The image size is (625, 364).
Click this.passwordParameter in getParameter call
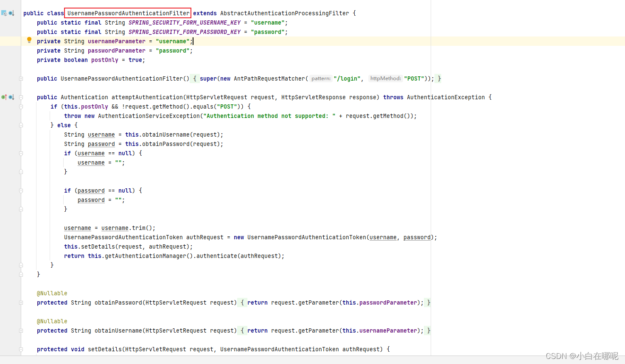(380, 302)
